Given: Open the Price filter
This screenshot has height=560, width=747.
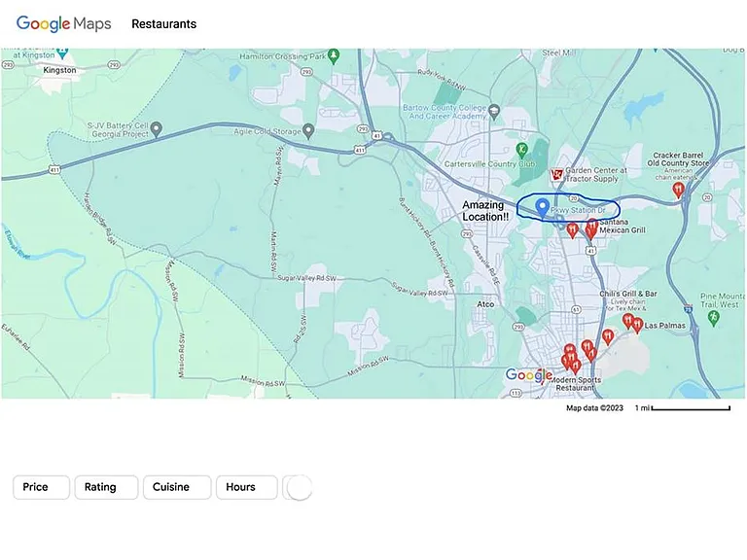Looking at the screenshot, I should pyautogui.click(x=42, y=487).
